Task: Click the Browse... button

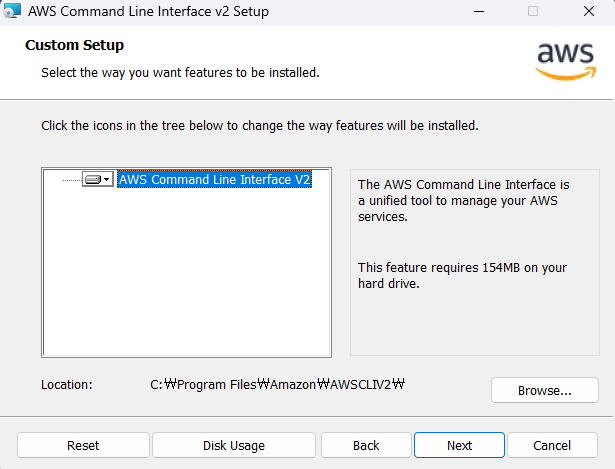Action: click(544, 390)
